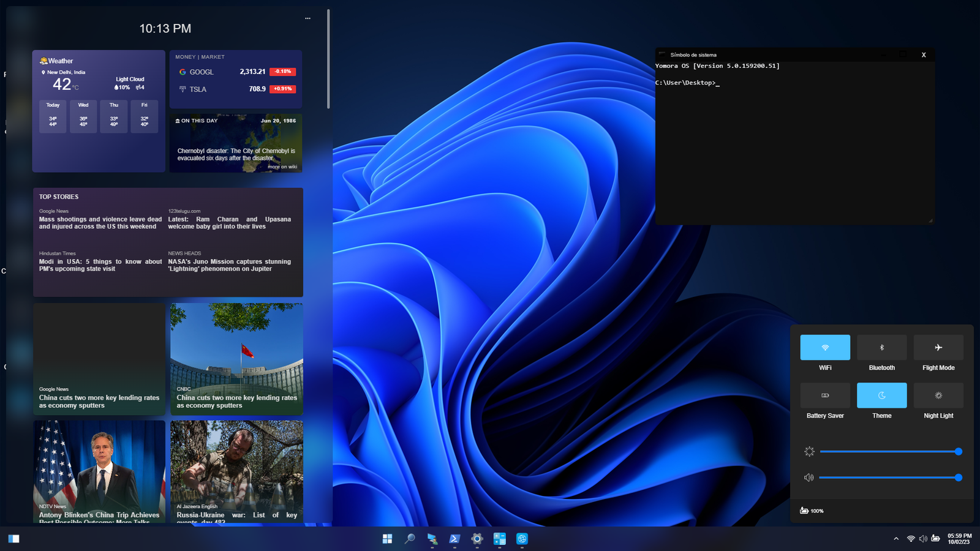Launch the globe browser icon in taskbar

[x=522, y=539]
